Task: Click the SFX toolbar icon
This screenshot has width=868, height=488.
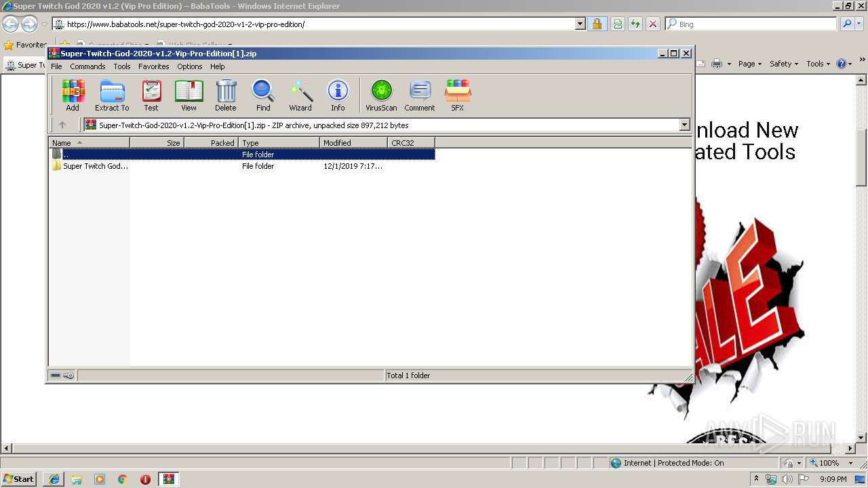Action: (x=458, y=96)
